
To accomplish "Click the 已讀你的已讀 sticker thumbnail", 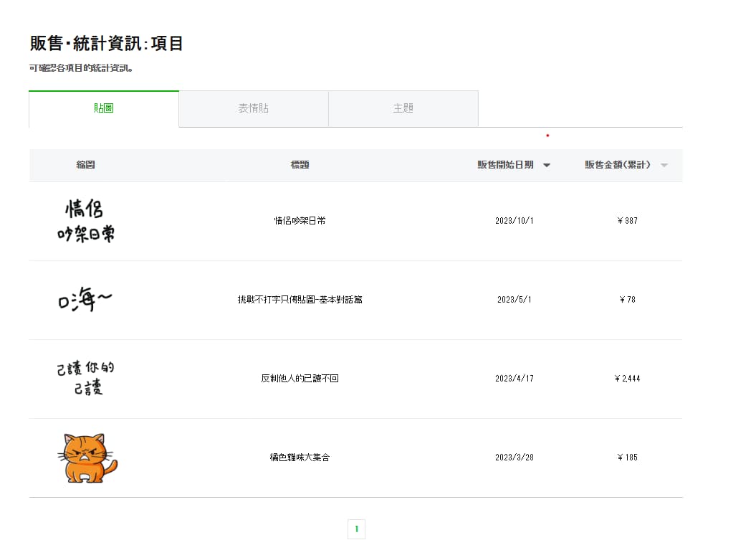I will click(86, 379).
